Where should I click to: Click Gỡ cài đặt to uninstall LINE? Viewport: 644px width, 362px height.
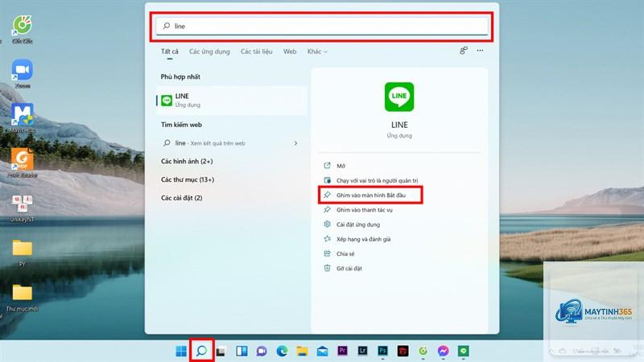[x=343, y=269]
